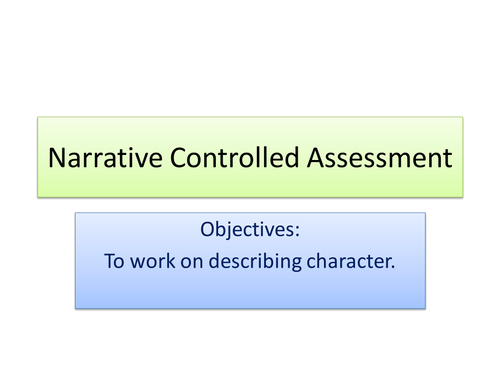Click the word "describing" in the objective
500x375 pixels.
click(255, 261)
